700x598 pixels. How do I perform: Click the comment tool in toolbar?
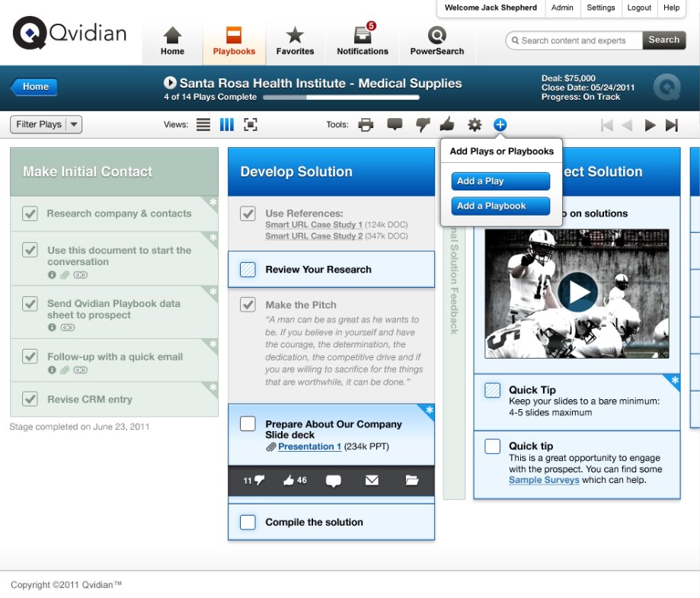395,125
